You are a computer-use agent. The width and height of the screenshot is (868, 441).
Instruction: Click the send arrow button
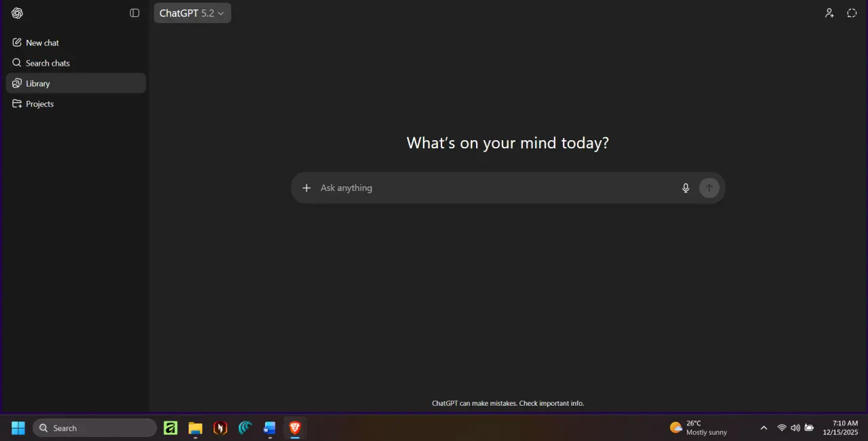click(709, 188)
